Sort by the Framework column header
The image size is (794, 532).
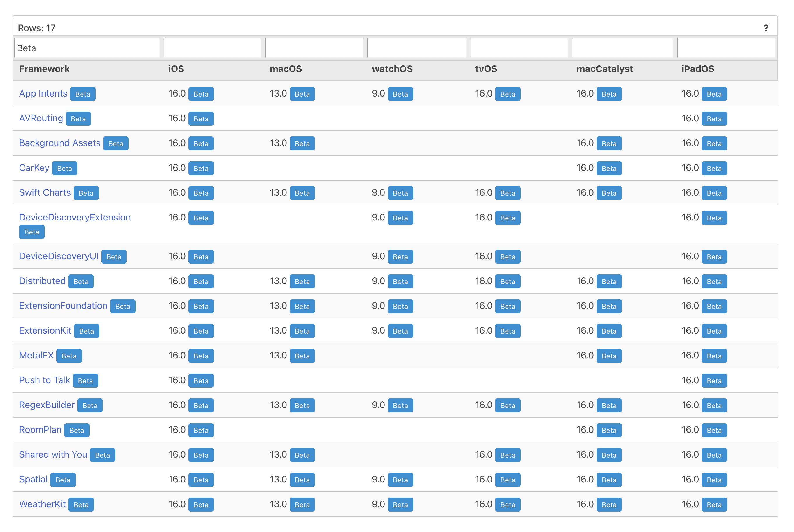click(44, 69)
